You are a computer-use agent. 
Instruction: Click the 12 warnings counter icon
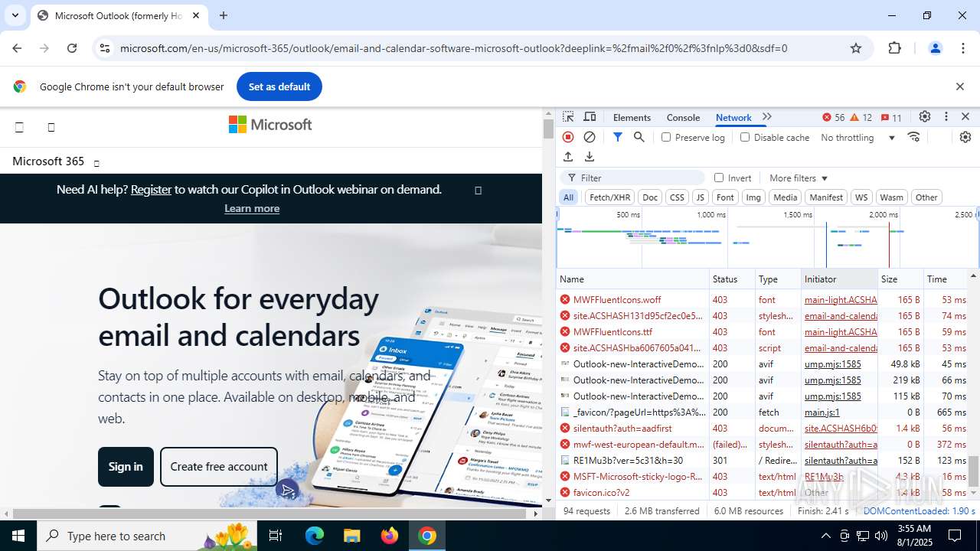click(x=861, y=117)
